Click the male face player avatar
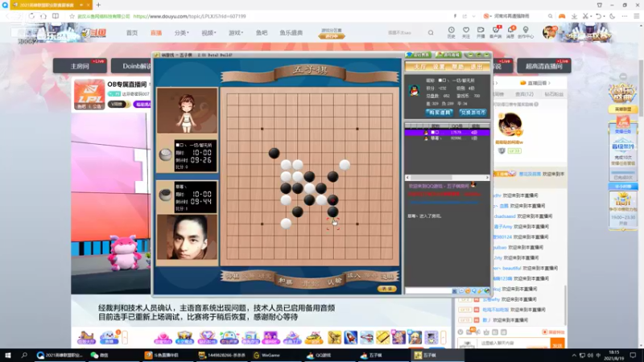This screenshot has width=644, height=362. (187, 237)
